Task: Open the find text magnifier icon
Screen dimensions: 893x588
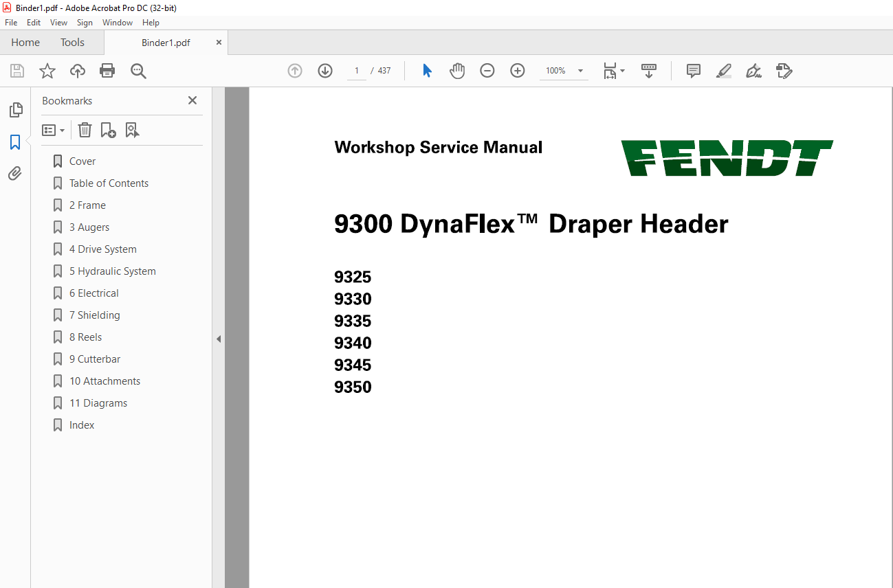Action: (139, 71)
